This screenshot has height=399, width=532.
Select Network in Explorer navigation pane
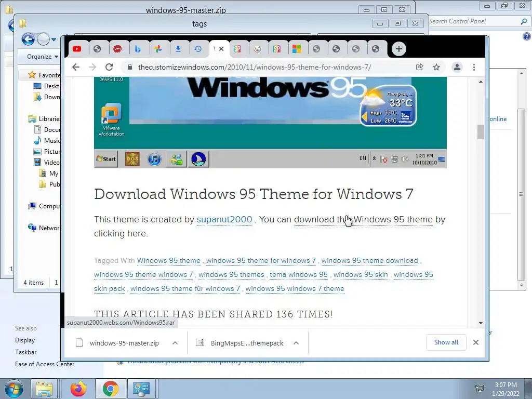45,228
